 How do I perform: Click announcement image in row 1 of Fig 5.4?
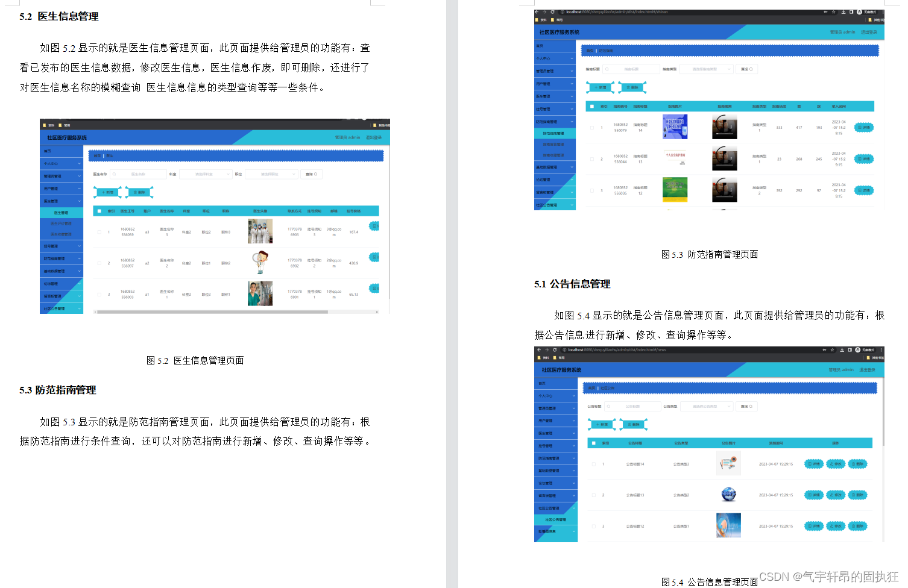click(x=728, y=463)
